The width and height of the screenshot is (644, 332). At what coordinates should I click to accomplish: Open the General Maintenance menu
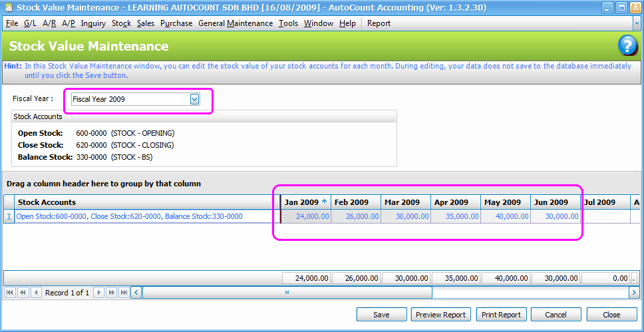click(x=236, y=23)
